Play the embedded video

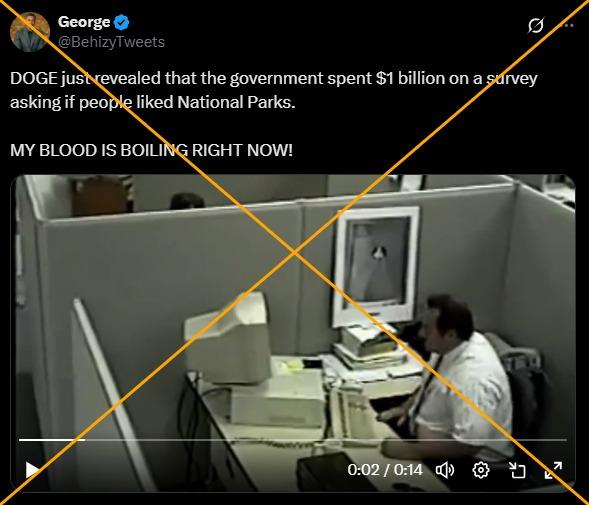[32, 470]
